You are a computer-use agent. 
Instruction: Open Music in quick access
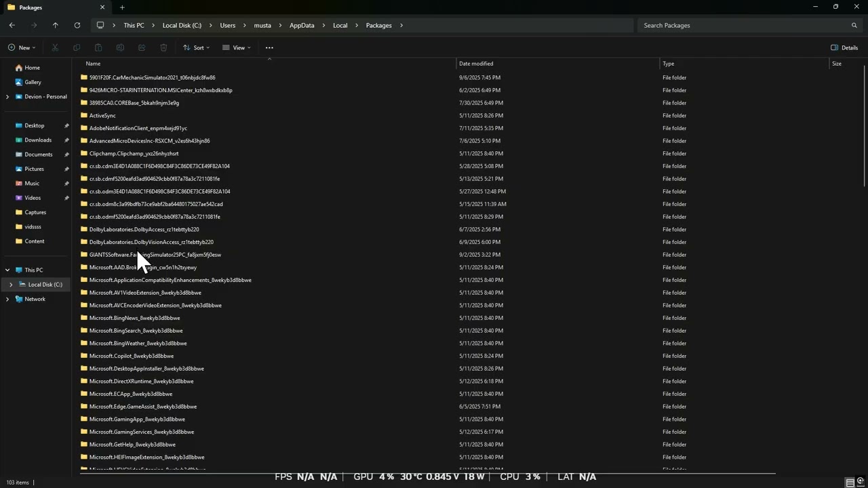coord(32,184)
